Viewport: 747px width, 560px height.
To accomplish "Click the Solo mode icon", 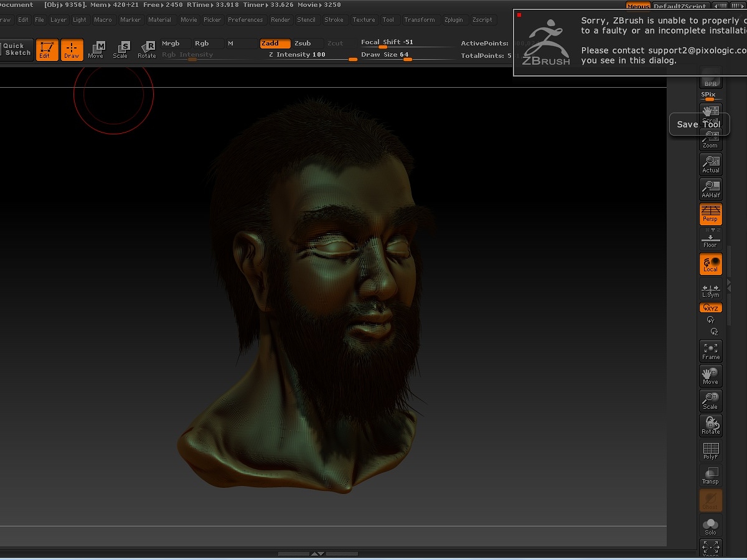I will coord(710,526).
